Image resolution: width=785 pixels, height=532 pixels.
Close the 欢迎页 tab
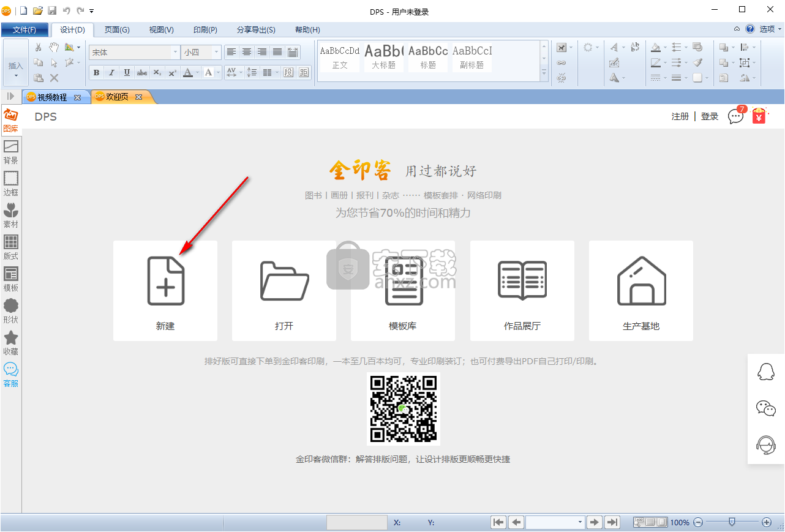(x=138, y=97)
